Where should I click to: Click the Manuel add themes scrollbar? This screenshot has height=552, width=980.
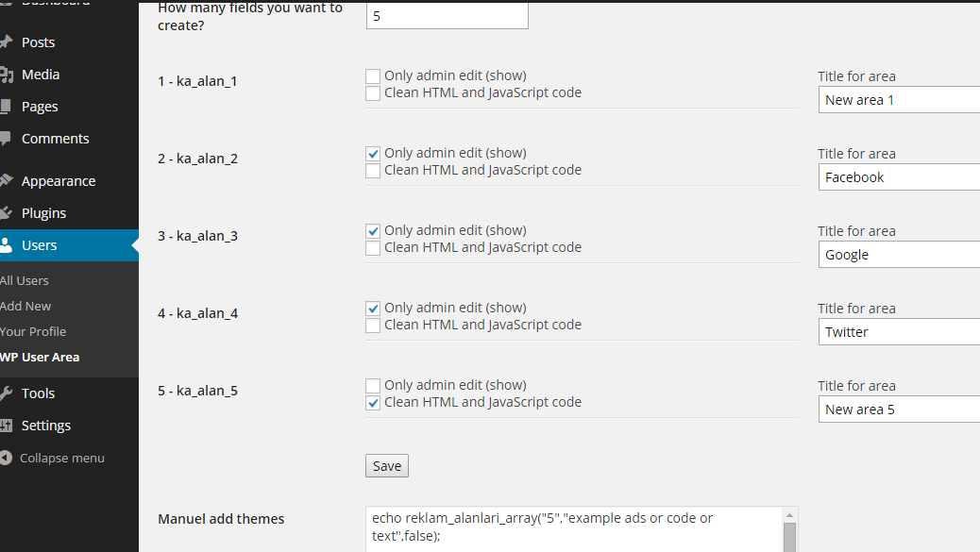coord(790,529)
